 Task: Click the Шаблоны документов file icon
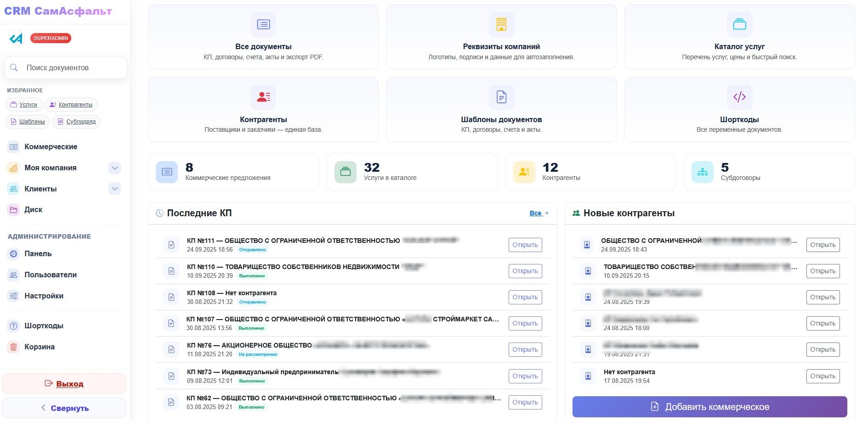501,97
